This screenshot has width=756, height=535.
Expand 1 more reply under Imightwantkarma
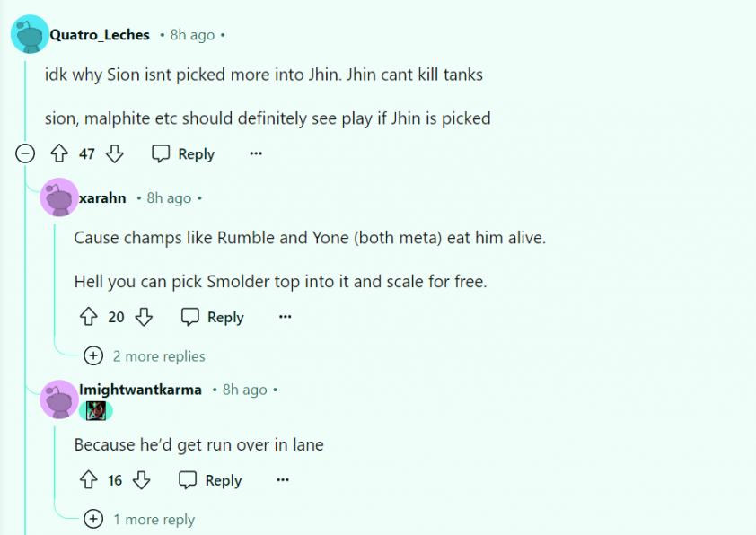(140, 519)
